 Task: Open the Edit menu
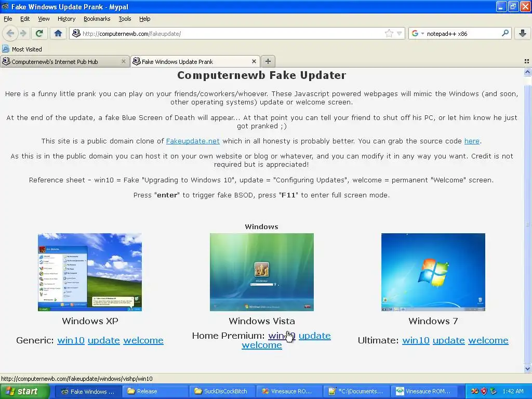[25, 19]
